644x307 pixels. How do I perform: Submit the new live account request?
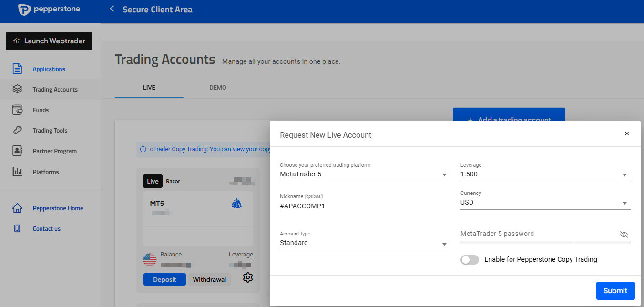(615, 291)
